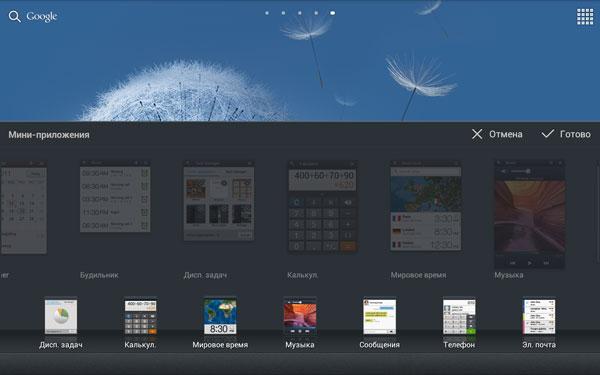Click the dimmed Будильник label

coord(99,275)
